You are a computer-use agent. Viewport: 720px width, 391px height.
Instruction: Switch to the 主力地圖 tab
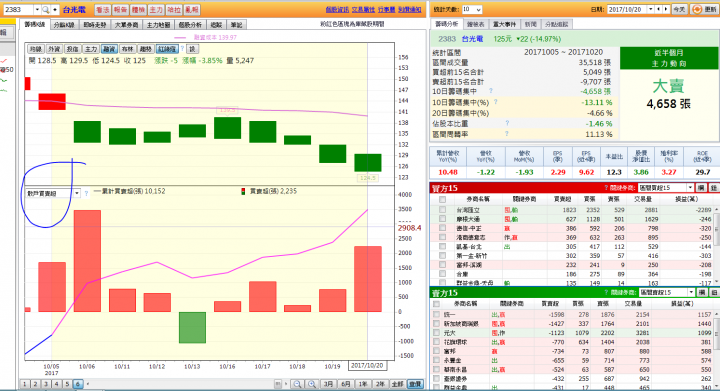tap(158, 25)
